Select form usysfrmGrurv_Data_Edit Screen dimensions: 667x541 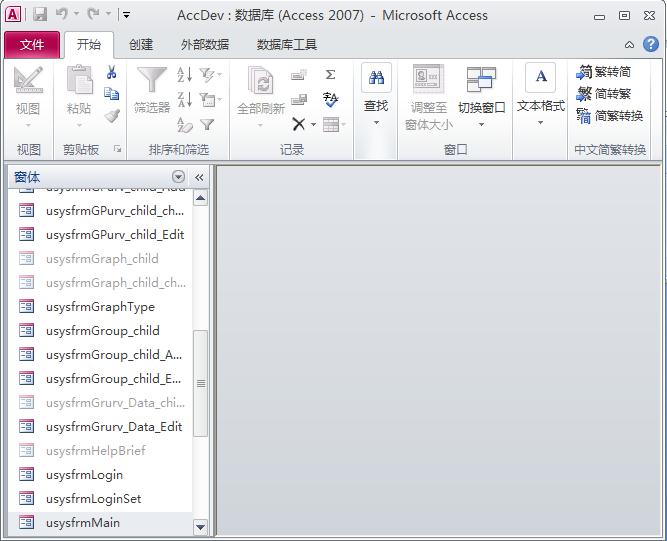[100, 426]
